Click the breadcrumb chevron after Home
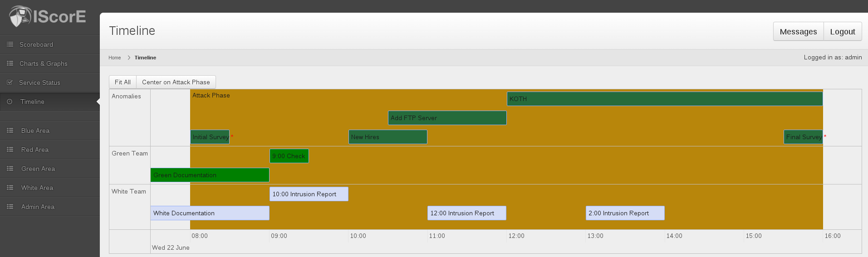 129,58
